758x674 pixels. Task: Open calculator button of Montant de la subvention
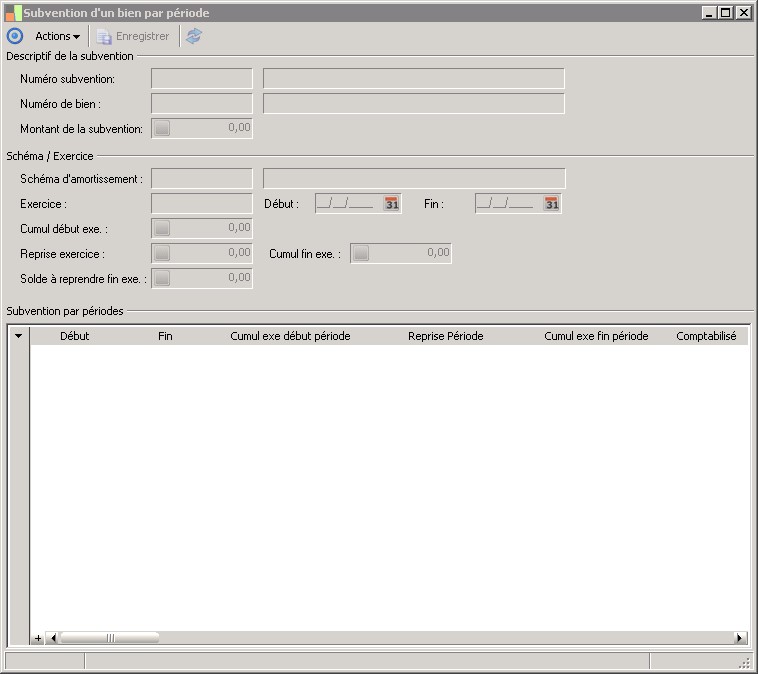(162, 128)
